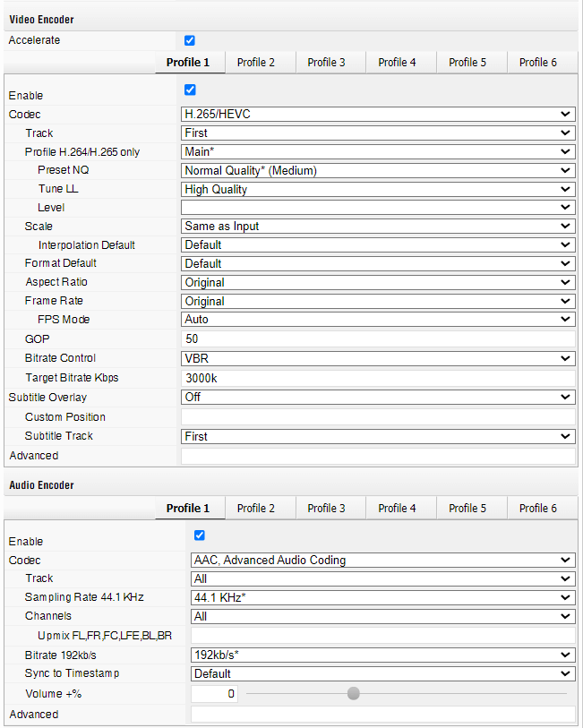This screenshot has height=728, width=583.
Task: Open the Tune LL dropdown
Action: 377,189
